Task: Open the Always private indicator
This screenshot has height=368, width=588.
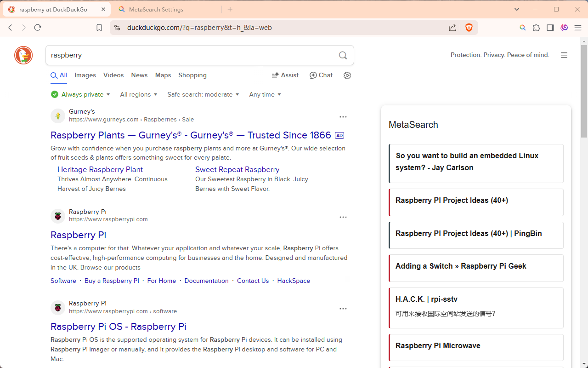Action: (x=80, y=94)
